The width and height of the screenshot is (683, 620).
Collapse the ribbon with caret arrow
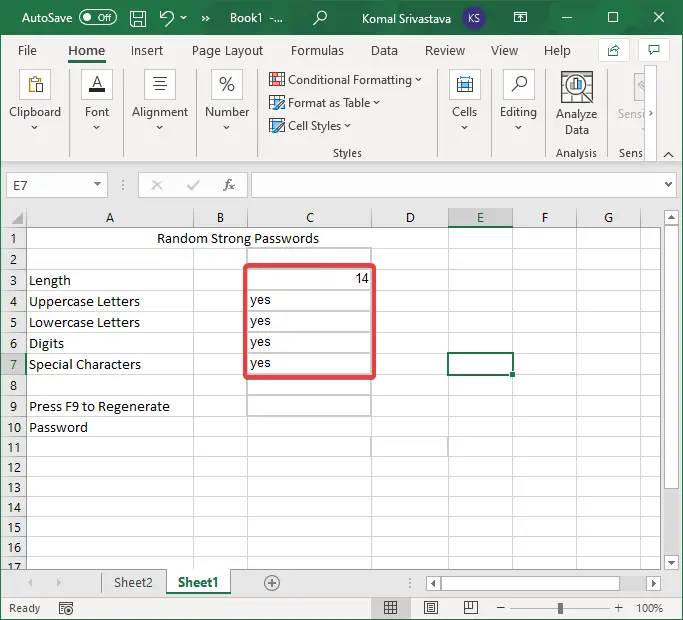(669, 154)
